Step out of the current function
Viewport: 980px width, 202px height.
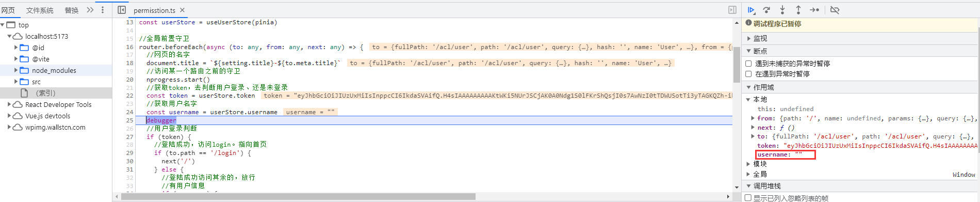point(798,10)
